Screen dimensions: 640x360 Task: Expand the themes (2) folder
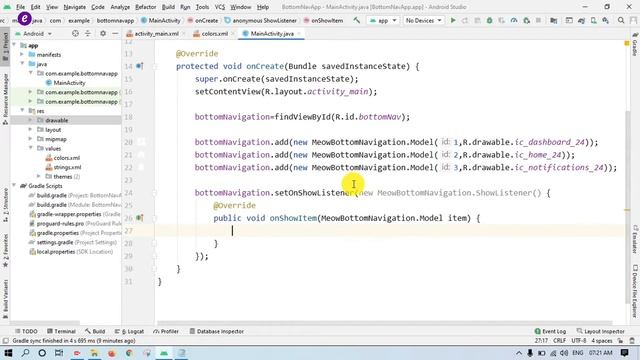[39, 176]
